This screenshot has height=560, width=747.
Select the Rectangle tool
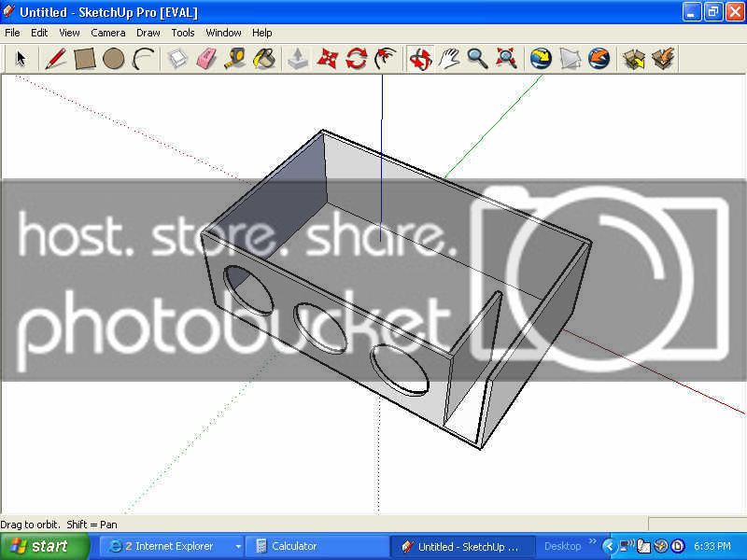click(x=85, y=59)
